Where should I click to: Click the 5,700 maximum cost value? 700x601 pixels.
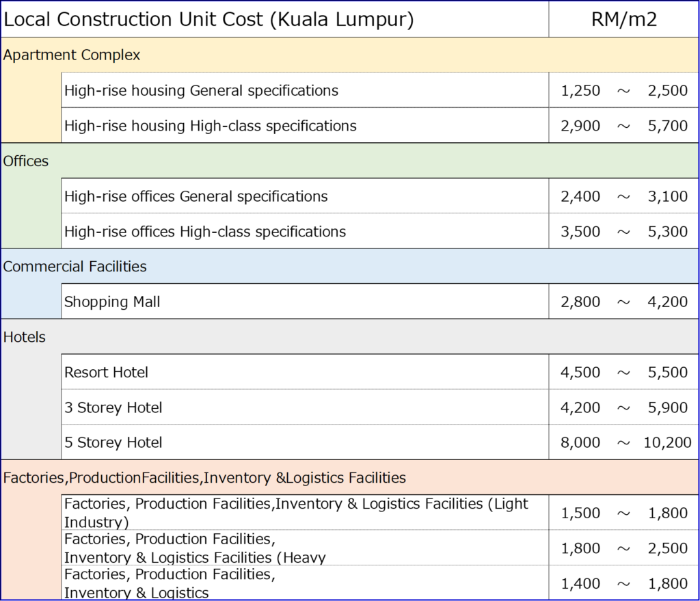coord(668,126)
